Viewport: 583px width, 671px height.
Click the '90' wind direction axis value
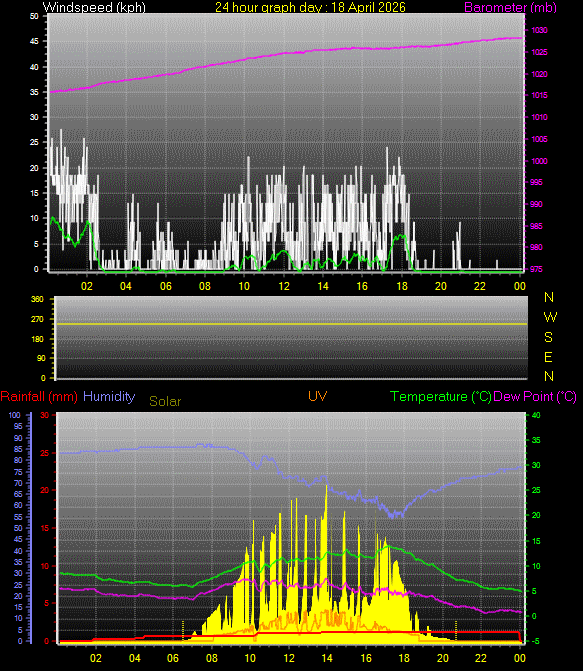[x=41, y=358]
